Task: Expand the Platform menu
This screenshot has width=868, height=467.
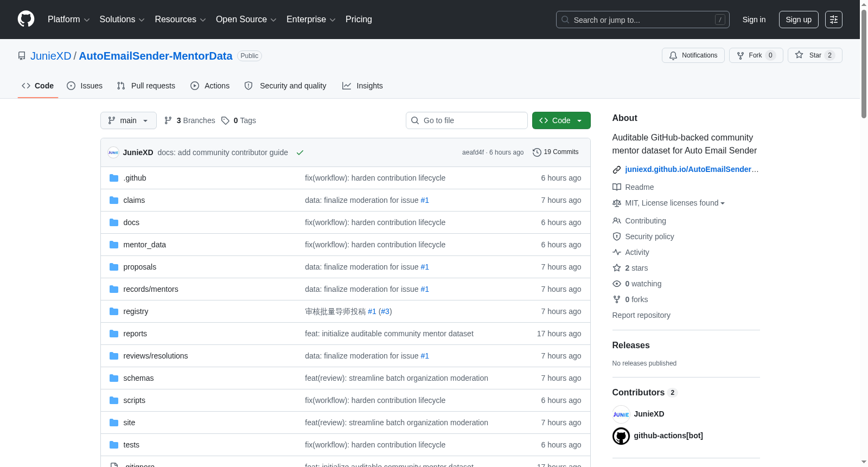Action: [68, 20]
